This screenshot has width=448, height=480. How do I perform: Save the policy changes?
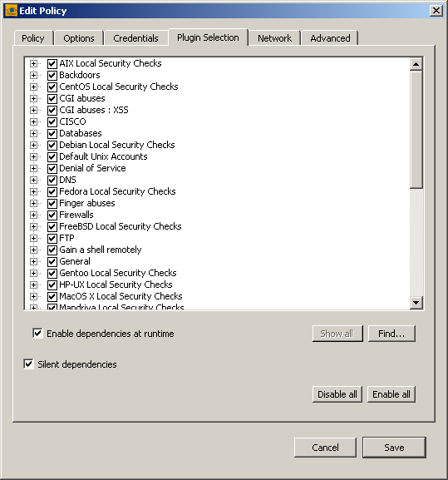point(394,448)
